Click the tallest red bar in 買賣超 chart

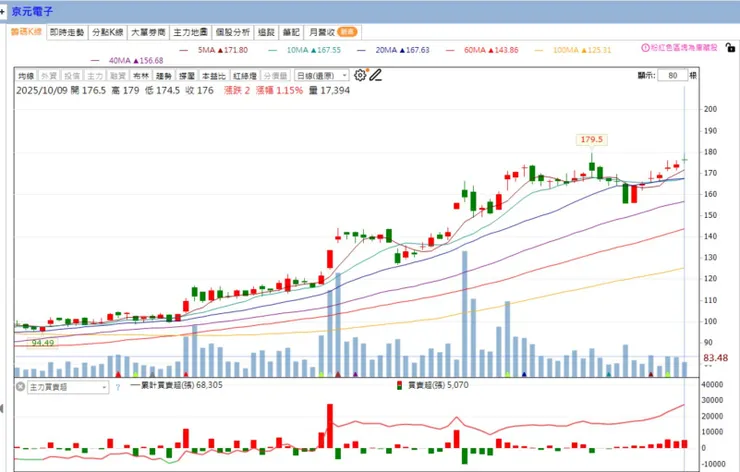click(x=329, y=426)
